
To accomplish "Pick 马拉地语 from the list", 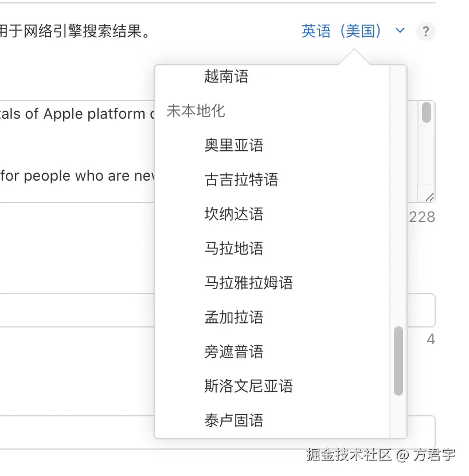I will click(x=233, y=248).
